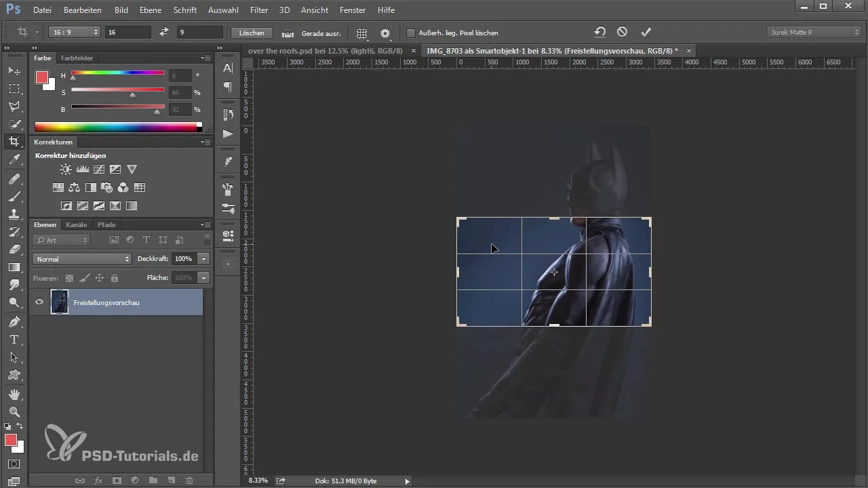Image resolution: width=868 pixels, height=488 pixels.
Task: Switch to over the roofs.psd document tab
Action: click(x=325, y=51)
